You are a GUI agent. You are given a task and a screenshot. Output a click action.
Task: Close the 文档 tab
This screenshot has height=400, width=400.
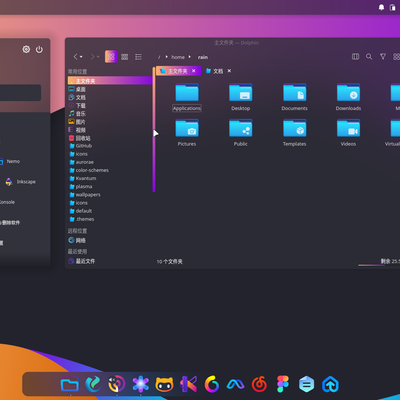[229, 71]
